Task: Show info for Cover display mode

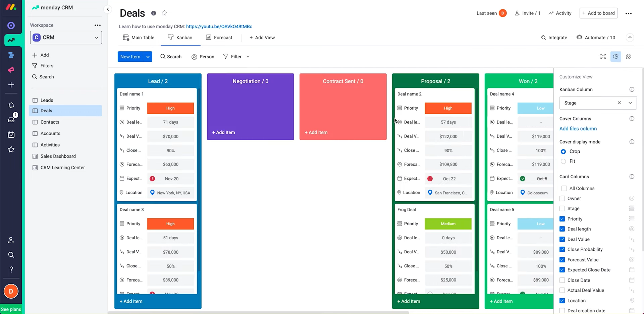Action: pyautogui.click(x=632, y=142)
